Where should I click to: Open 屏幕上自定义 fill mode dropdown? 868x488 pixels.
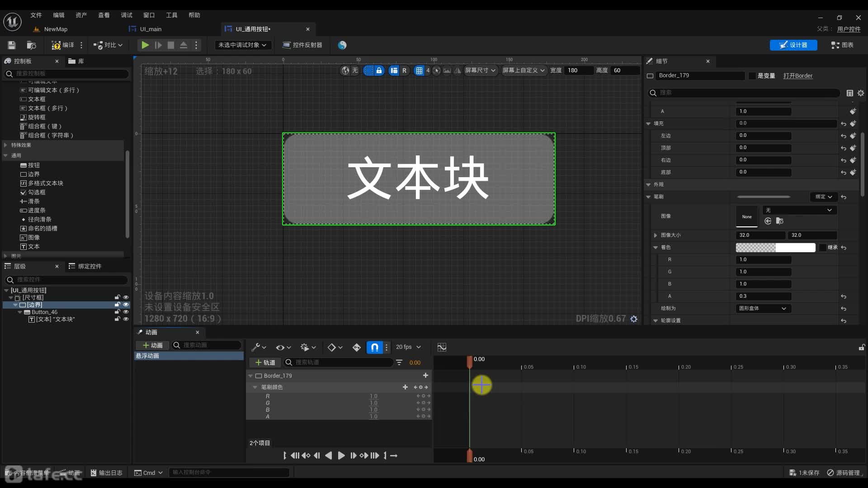(524, 70)
